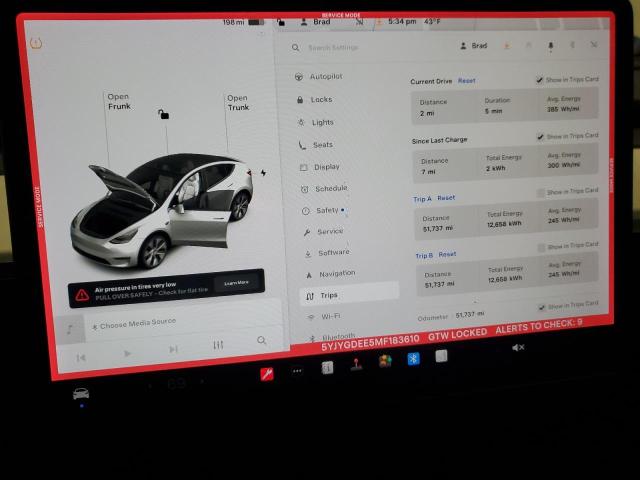Tap the Search Settings field
Viewport: 640px width, 480px height.
[333, 48]
